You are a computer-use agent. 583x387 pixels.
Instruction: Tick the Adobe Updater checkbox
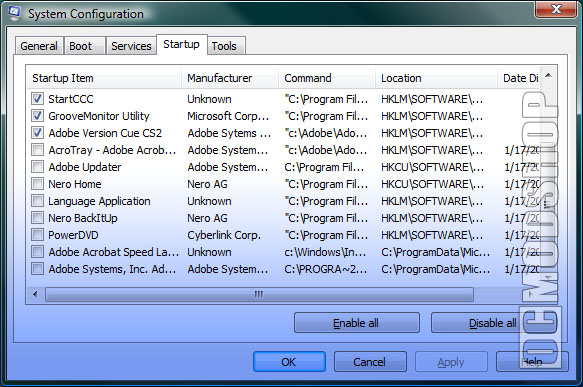click(37, 167)
